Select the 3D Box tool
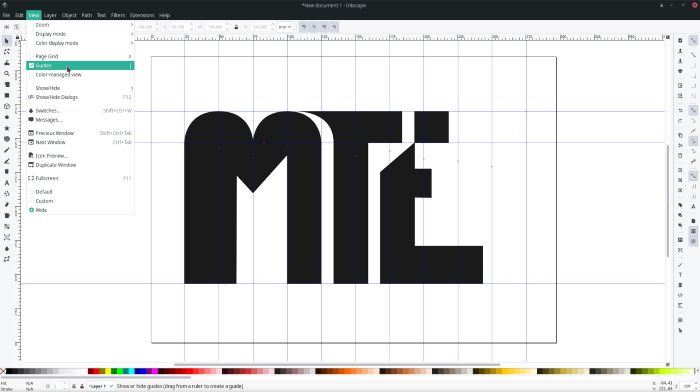This screenshot has height=392, width=700. tap(7, 106)
